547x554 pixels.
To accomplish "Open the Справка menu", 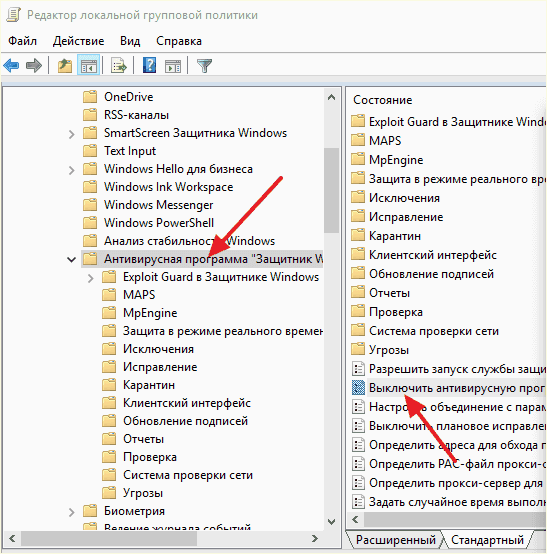I will pos(179,41).
